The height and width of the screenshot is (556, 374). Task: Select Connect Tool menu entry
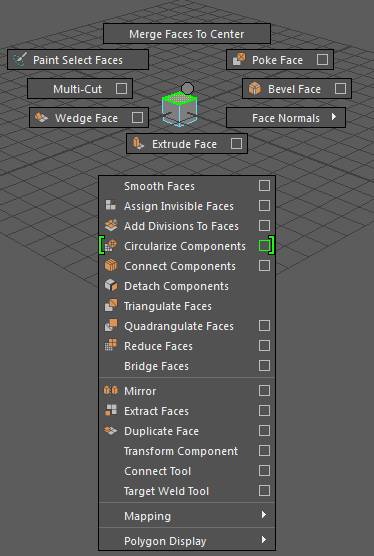coord(187,471)
